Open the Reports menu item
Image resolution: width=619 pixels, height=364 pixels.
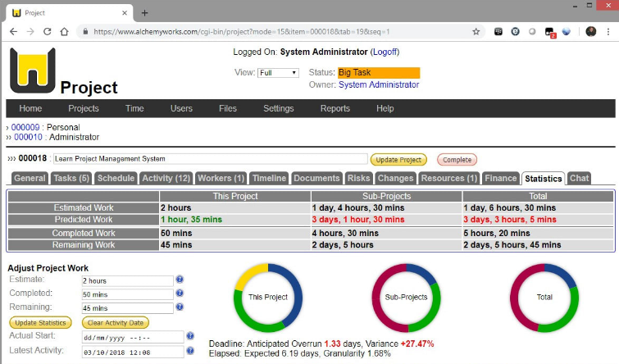tap(335, 109)
